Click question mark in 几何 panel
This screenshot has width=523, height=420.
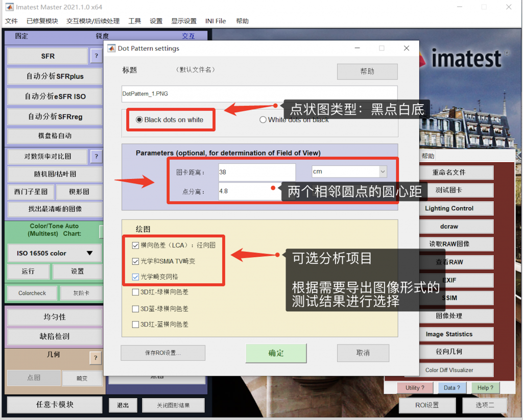(x=96, y=358)
